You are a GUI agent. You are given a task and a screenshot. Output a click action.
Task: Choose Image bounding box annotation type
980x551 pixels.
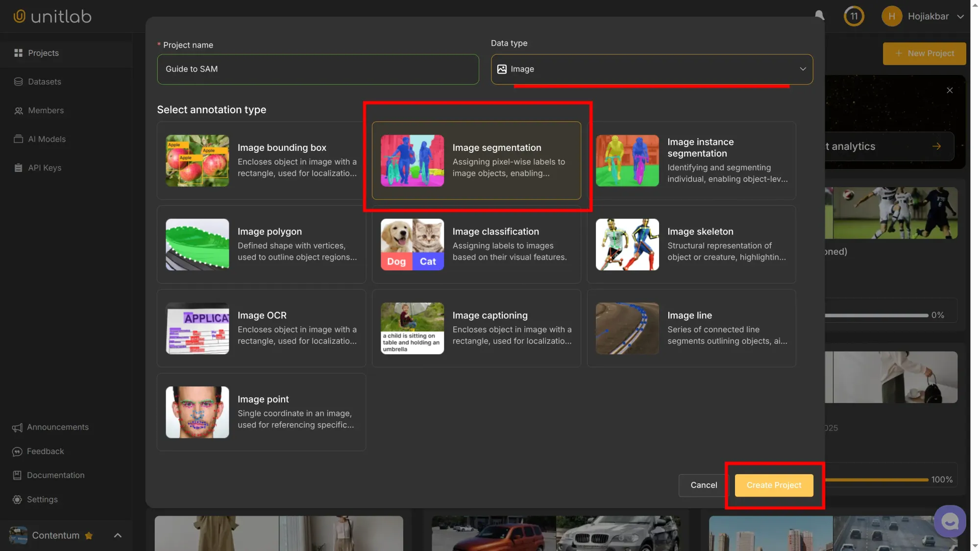point(261,161)
